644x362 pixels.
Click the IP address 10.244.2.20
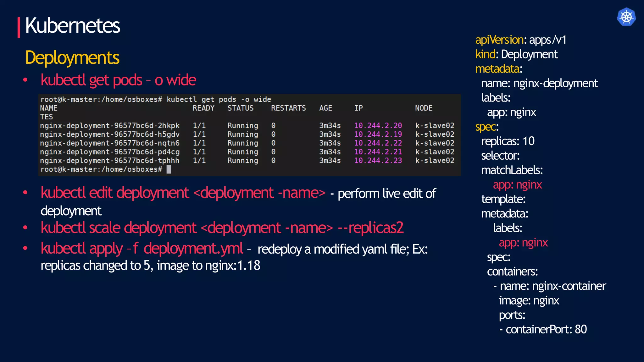(x=378, y=126)
